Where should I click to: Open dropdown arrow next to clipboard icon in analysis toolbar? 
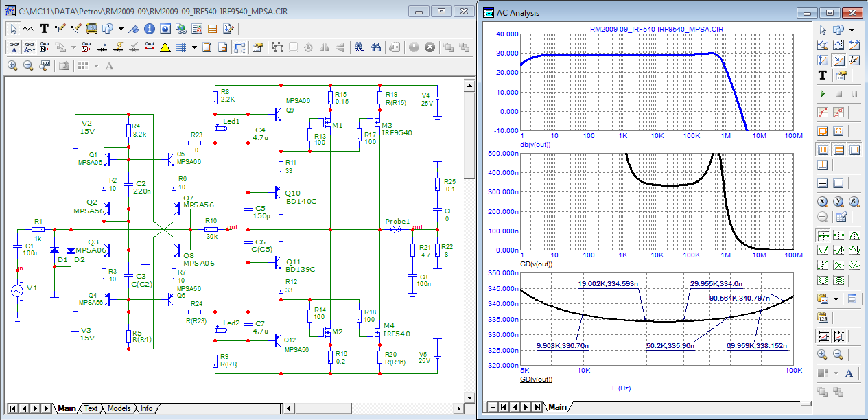tap(836, 299)
